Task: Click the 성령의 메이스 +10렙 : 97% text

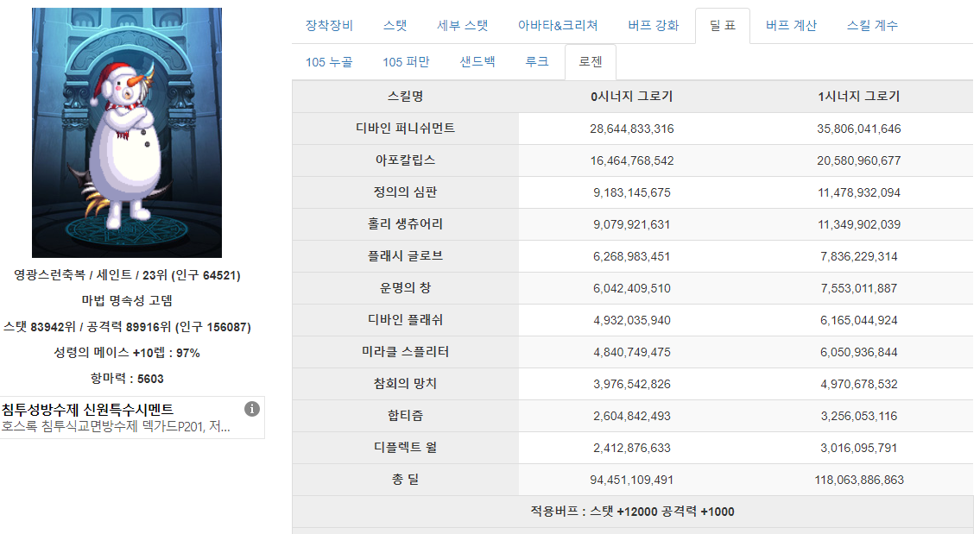Action: pyautogui.click(x=127, y=353)
